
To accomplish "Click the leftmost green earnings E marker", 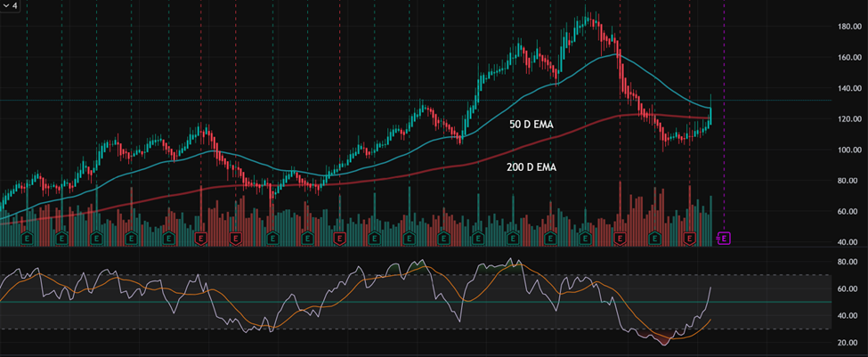I will tap(28, 239).
